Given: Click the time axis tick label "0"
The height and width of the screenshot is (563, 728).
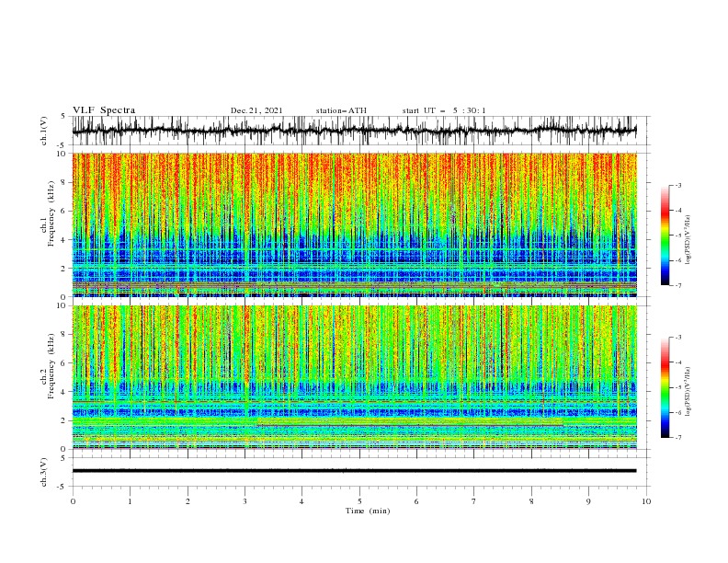Looking at the screenshot, I should [73, 501].
